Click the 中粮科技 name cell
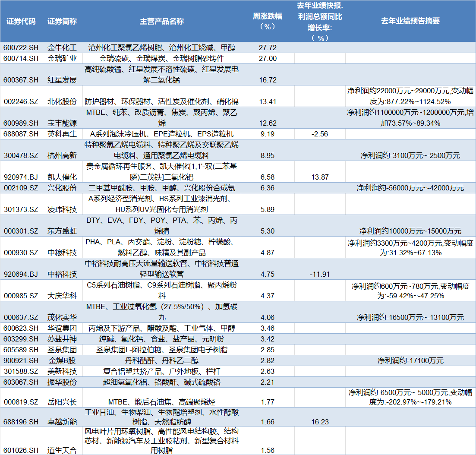 tap(62, 253)
